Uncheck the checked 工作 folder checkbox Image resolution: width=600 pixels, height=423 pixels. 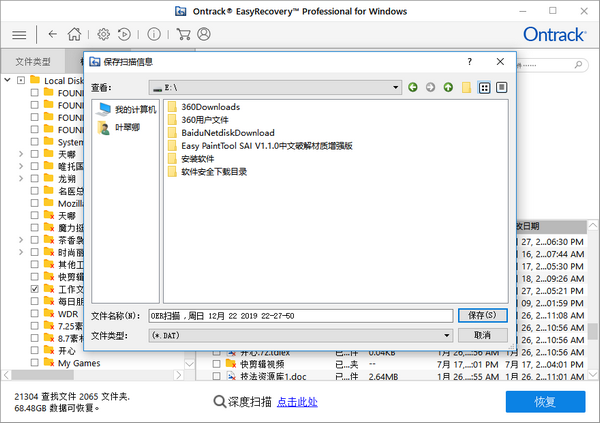click(34, 289)
